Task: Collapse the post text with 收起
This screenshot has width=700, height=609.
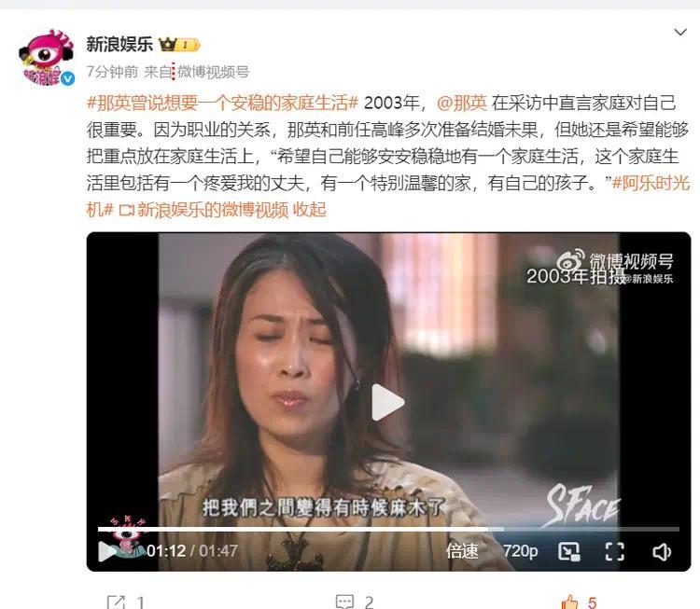Action: pyautogui.click(x=309, y=210)
